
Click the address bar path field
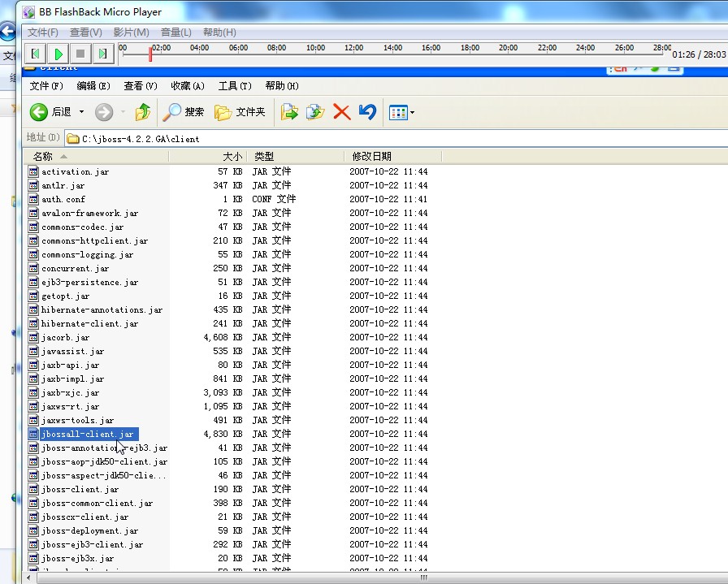click(396, 138)
